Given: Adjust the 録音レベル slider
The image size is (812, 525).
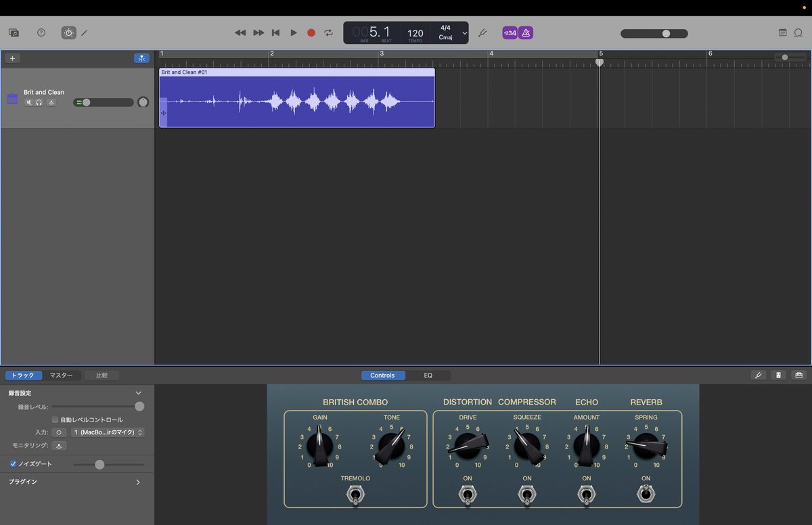Looking at the screenshot, I should click(98, 407).
